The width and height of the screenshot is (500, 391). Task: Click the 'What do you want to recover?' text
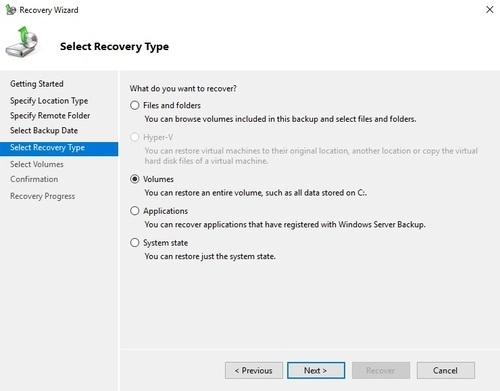pos(183,89)
